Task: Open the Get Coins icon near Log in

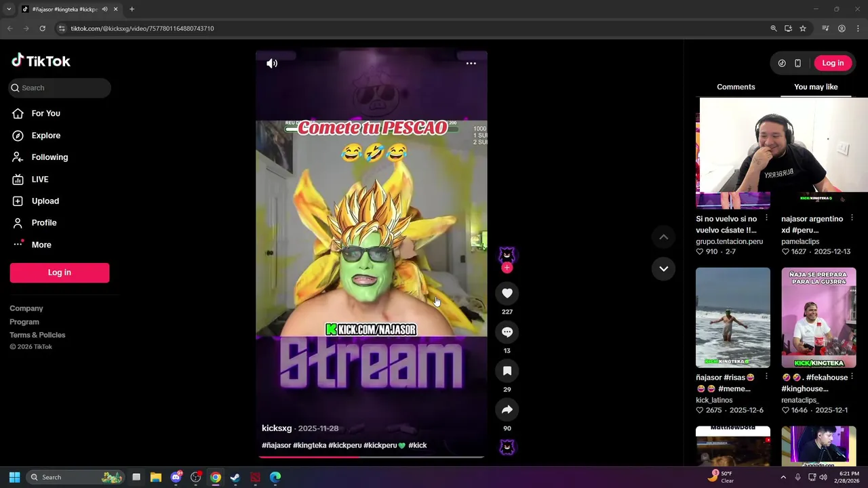Action: pyautogui.click(x=782, y=63)
